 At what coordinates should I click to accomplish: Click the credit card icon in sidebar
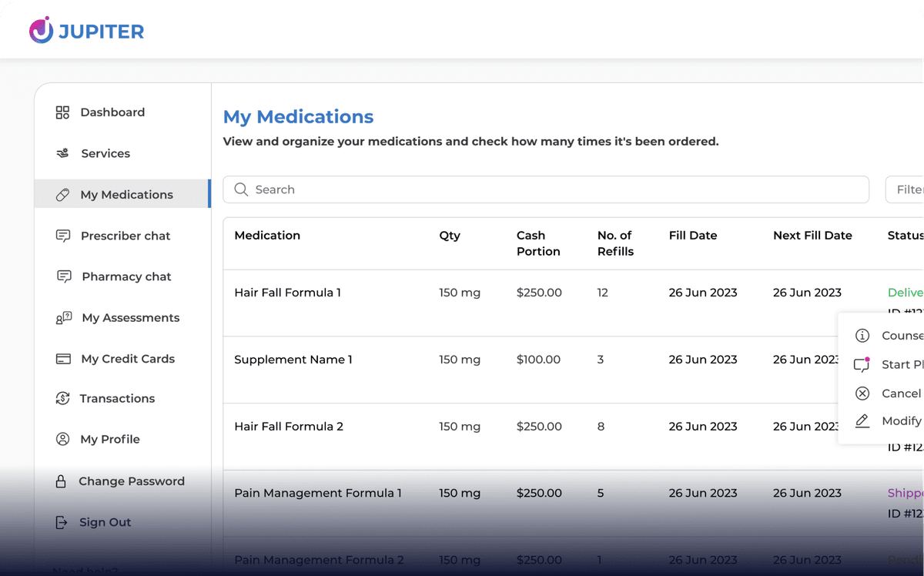pyautogui.click(x=63, y=359)
